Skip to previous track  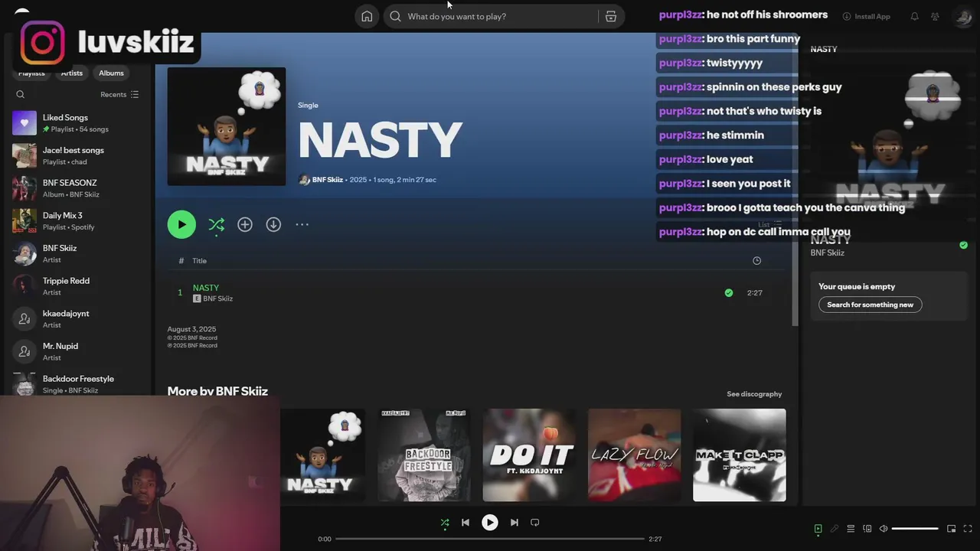[x=465, y=523]
